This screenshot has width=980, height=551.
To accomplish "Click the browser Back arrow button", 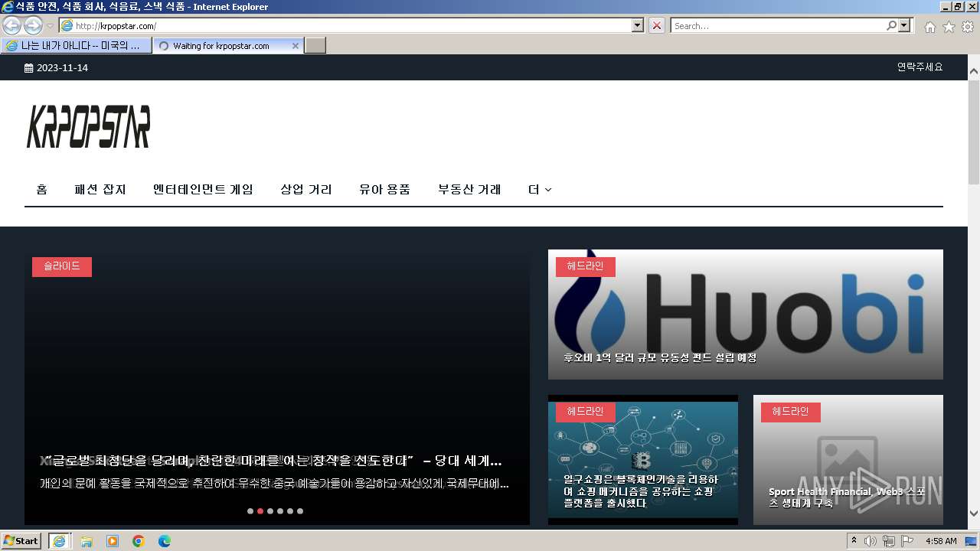I will 11,25.
